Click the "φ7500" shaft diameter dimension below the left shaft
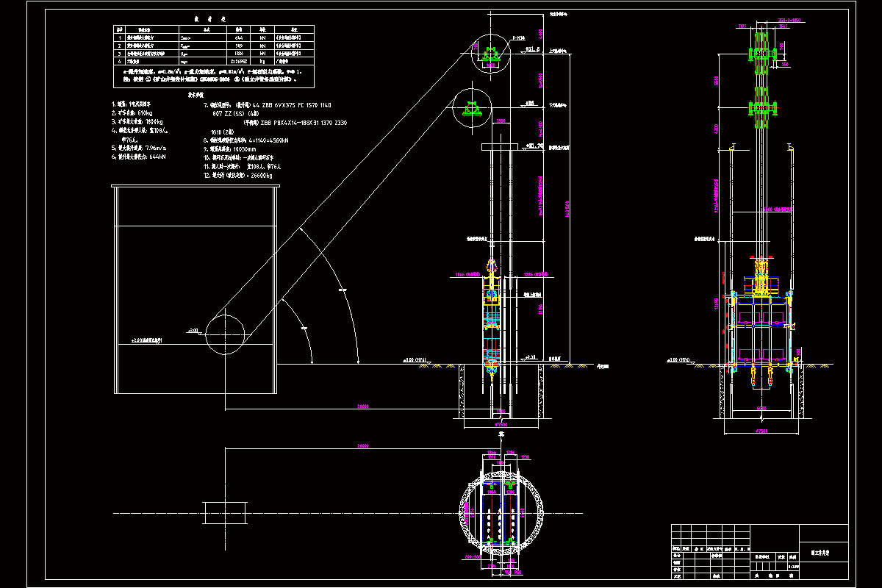 click(502, 423)
